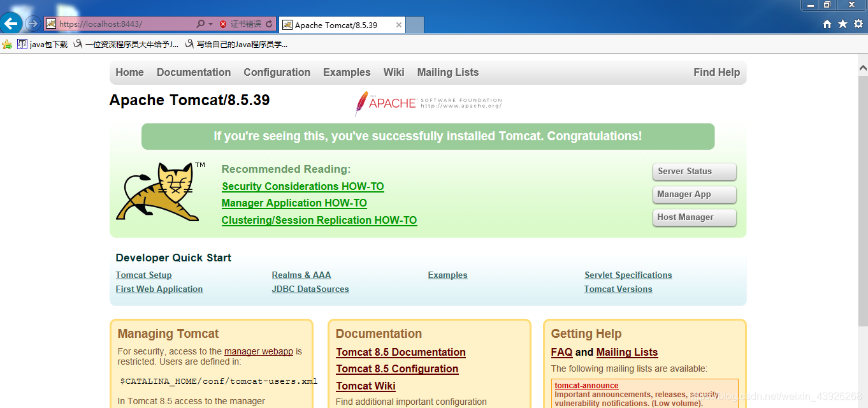Open the Tomcat Versions link

618,289
